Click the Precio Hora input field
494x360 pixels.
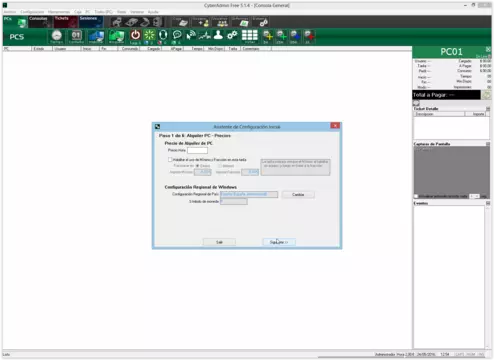point(197,151)
